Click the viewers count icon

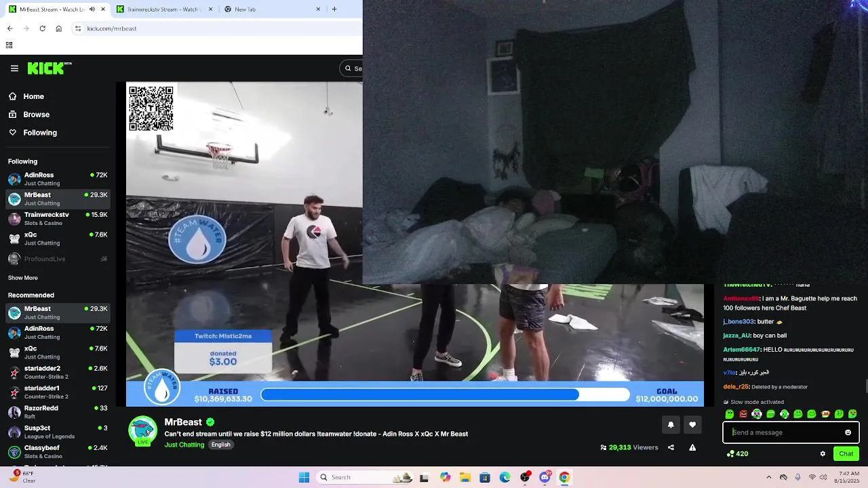pos(604,447)
